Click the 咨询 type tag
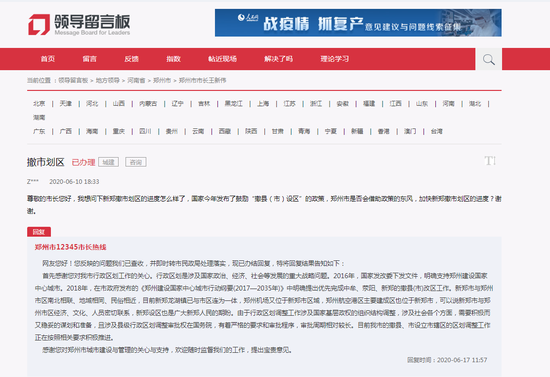Image resolution: width=550 pixels, height=377 pixels. click(x=136, y=162)
